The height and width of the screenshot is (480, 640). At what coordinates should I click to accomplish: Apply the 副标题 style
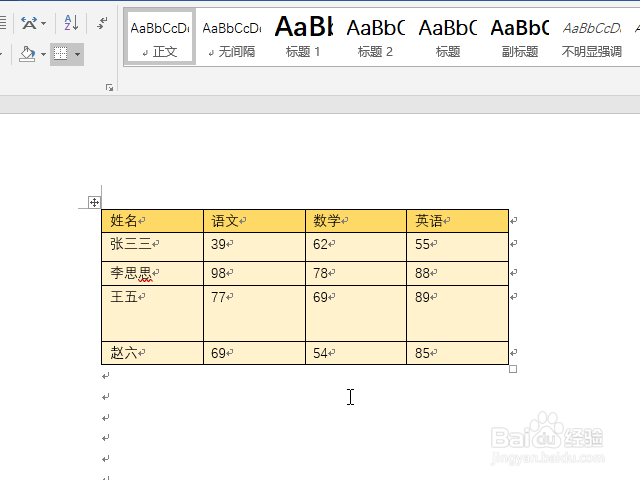pos(520,37)
